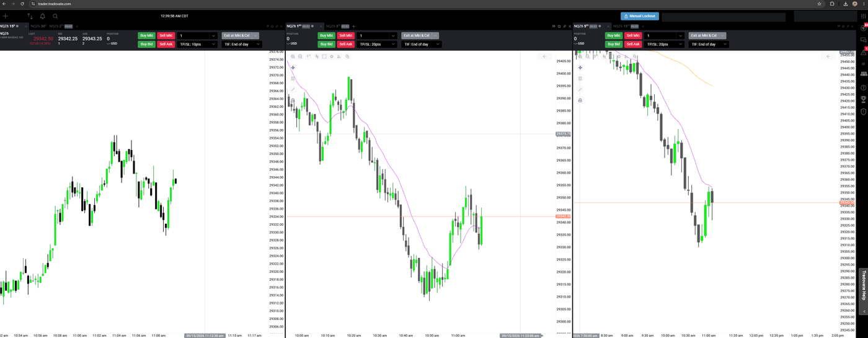Viewport: 868px width, 338px height.
Task: Click Buy Bid in the middle panel
Action: click(326, 44)
